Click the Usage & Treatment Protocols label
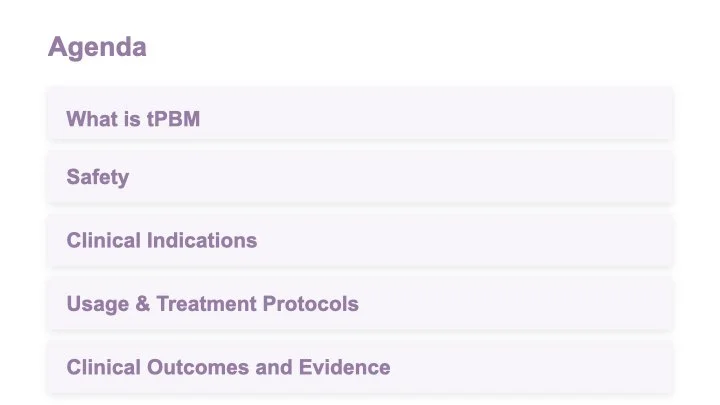Image resolution: width=720 pixels, height=405 pixels. click(x=213, y=304)
